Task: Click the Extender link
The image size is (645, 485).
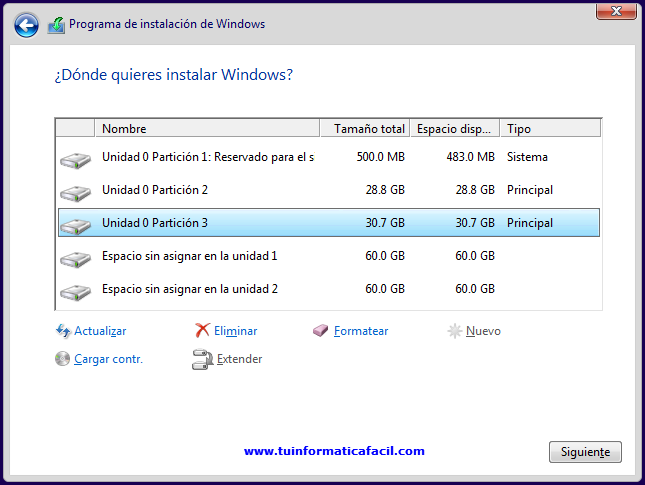Action: pyautogui.click(x=239, y=359)
